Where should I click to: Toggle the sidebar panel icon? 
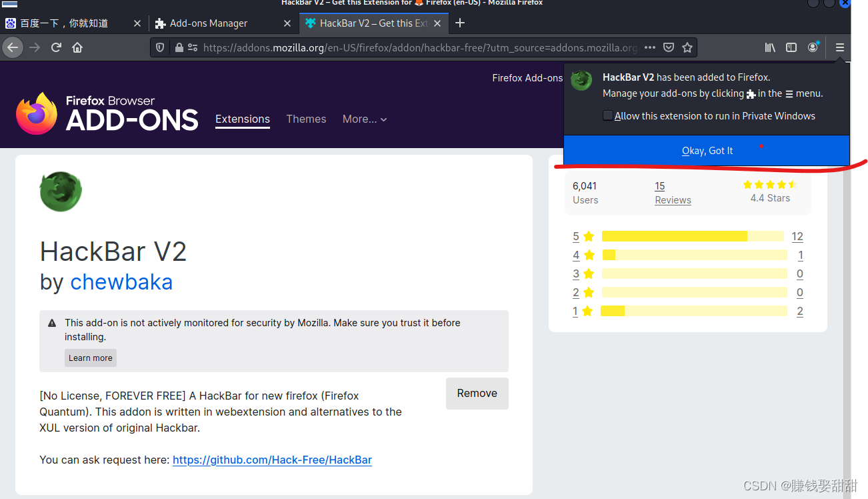pyautogui.click(x=791, y=47)
